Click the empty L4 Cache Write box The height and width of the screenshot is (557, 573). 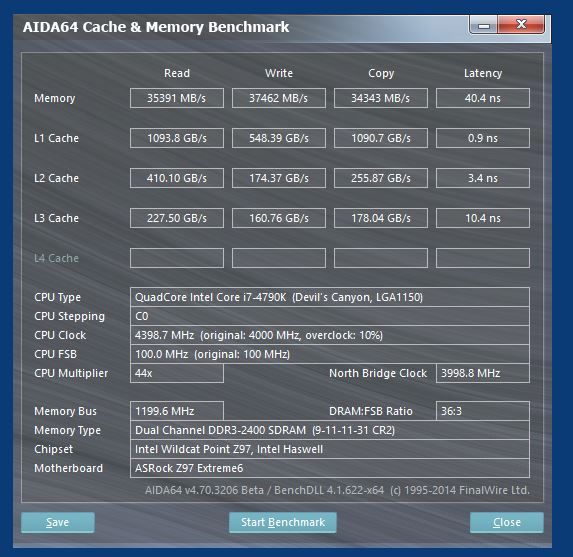click(x=279, y=258)
